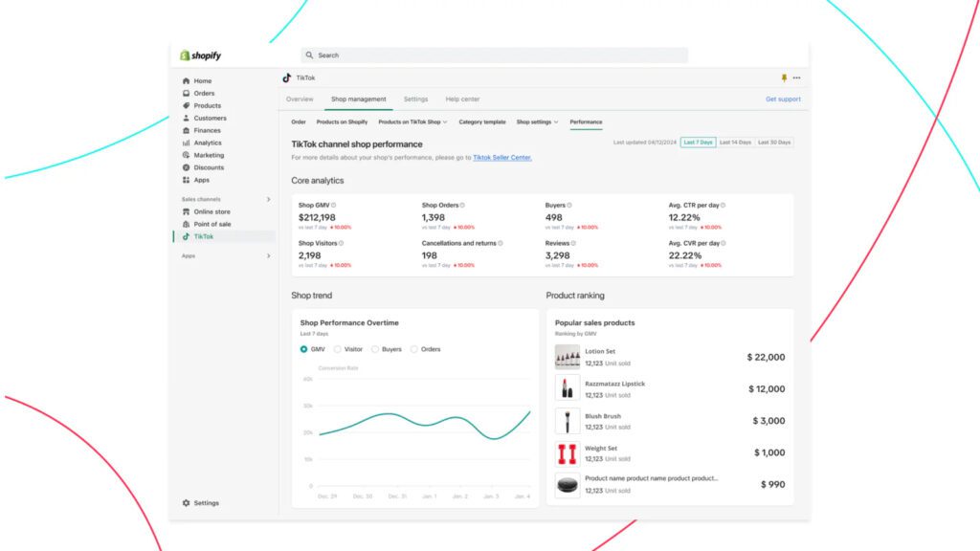Click the Orders icon in sidebar
This screenshot has height=551, width=980.
[186, 94]
